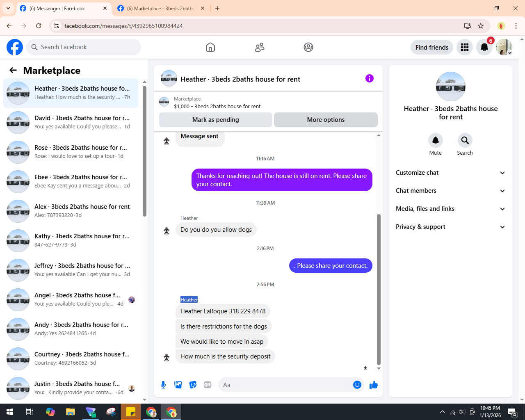
Task: Open File Explorer from taskbar
Action: 71,412
